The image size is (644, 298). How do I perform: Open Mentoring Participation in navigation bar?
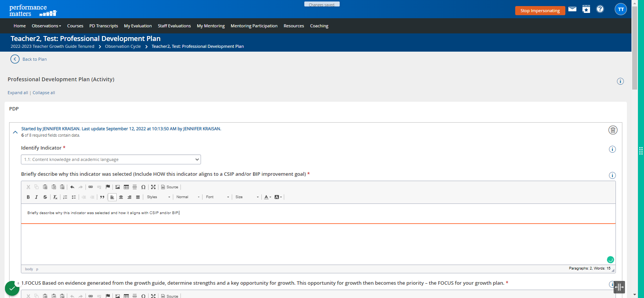point(254,26)
